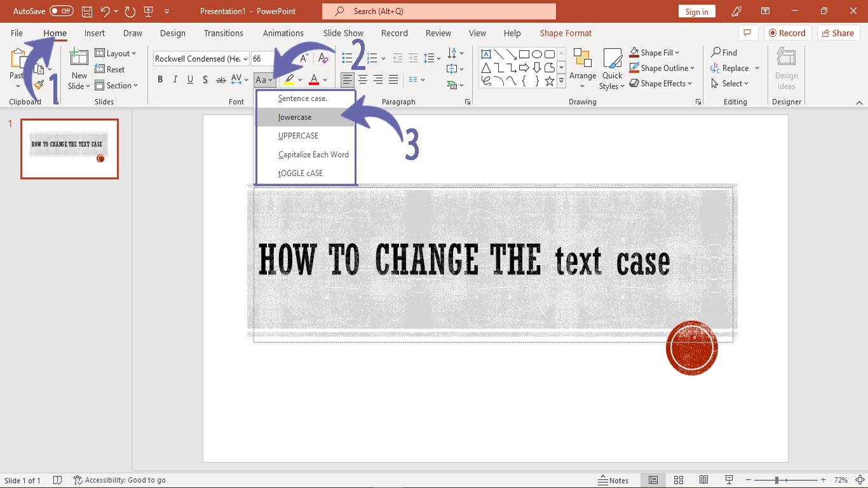
Task: Start slideshow from beginning via title bar icon
Action: (149, 11)
